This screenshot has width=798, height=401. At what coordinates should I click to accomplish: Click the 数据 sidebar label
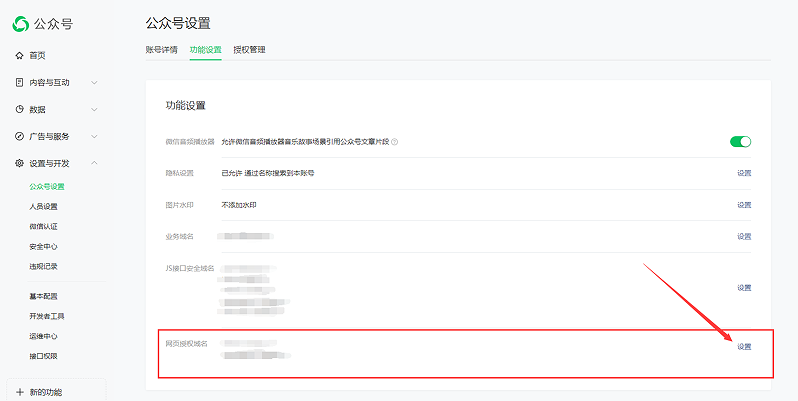click(37, 109)
